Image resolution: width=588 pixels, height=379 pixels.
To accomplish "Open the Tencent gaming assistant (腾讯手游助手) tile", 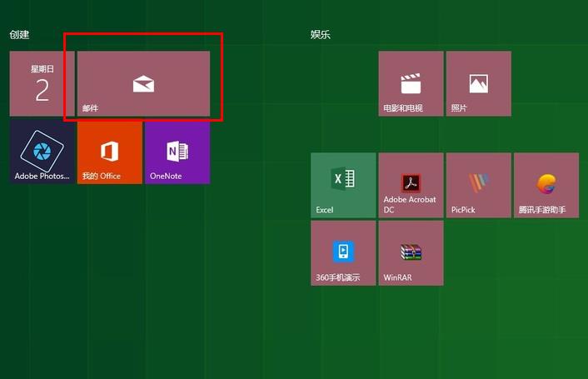I will (x=546, y=185).
